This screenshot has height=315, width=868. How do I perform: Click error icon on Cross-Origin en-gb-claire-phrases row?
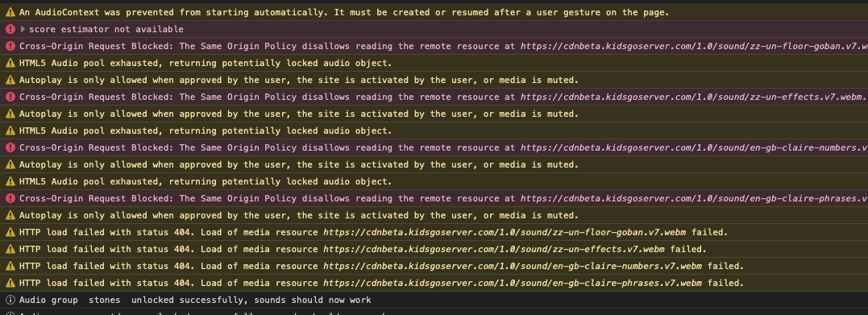click(10, 198)
